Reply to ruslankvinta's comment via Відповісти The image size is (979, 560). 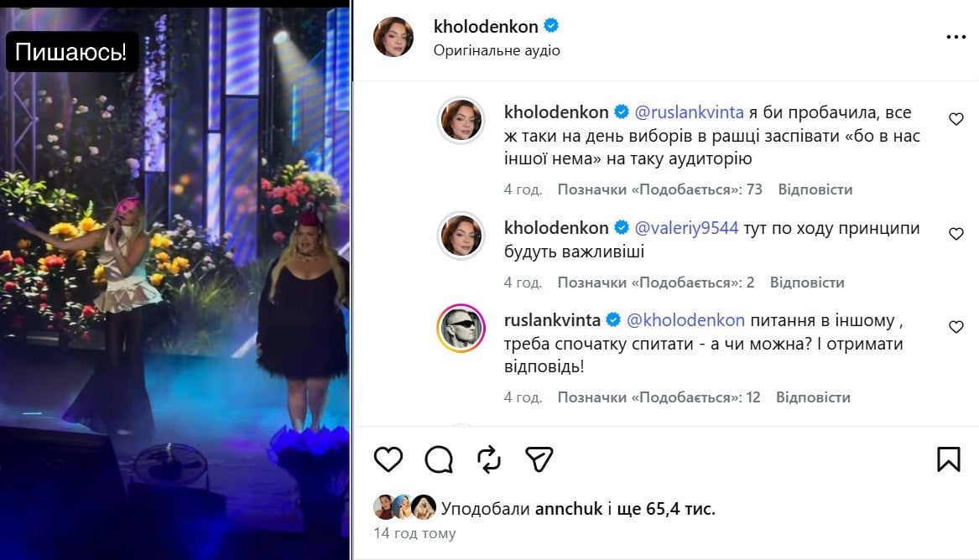pyautogui.click(x=813, y=397)
